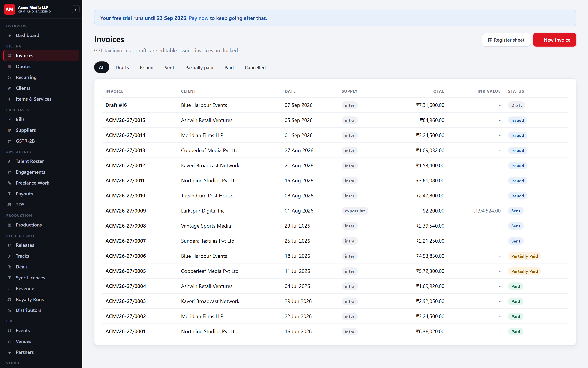Viewport: 588px width, 368px height.
Task: Open invoice ACM/26-27/0003
Action: (x=126, y=301)
